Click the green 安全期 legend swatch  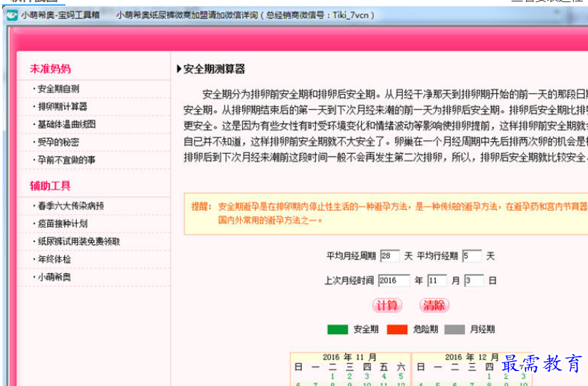click(x=337, y=330)
